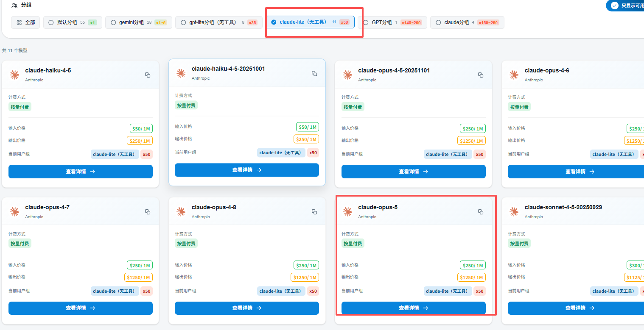Copy the claude-opus-4-7 model name
Image resolution: width=644 pixels, height=330 pixels.
[x=148, y=212]
